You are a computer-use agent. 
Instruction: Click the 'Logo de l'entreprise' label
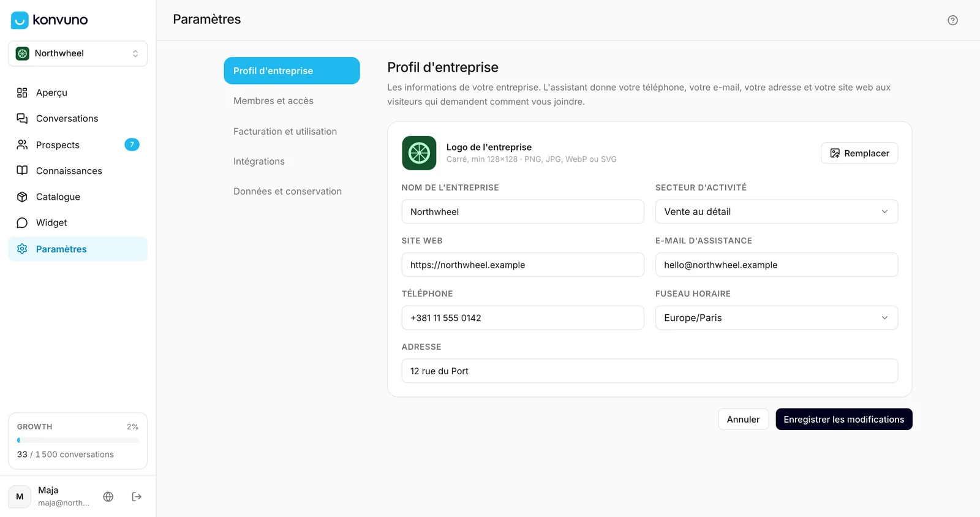[489, 147]
